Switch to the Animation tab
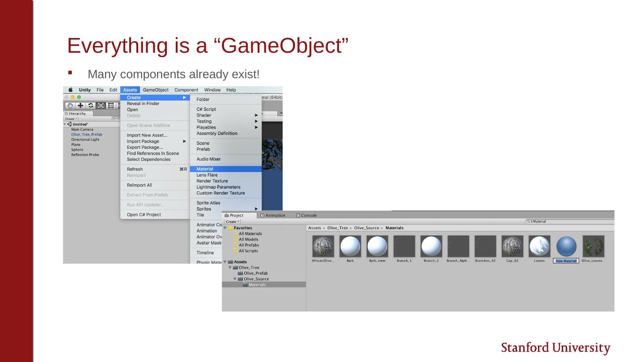 tap(273, 215)
